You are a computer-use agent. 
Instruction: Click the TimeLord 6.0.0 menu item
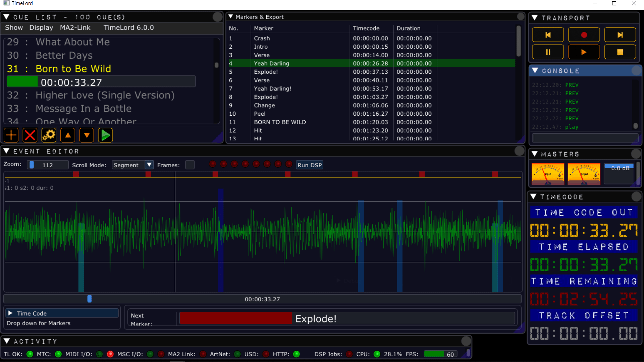pyautogui.click(x=129, y=27)
